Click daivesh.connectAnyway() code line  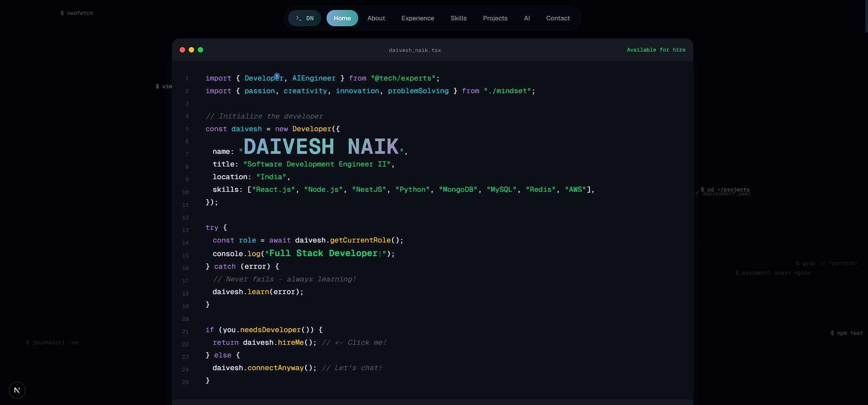(x=265, y=368)
